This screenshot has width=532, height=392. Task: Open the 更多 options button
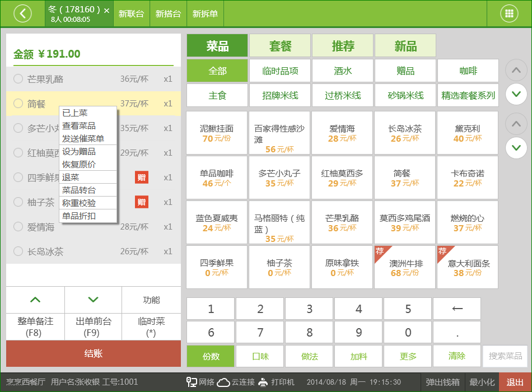tap(408, 356)
